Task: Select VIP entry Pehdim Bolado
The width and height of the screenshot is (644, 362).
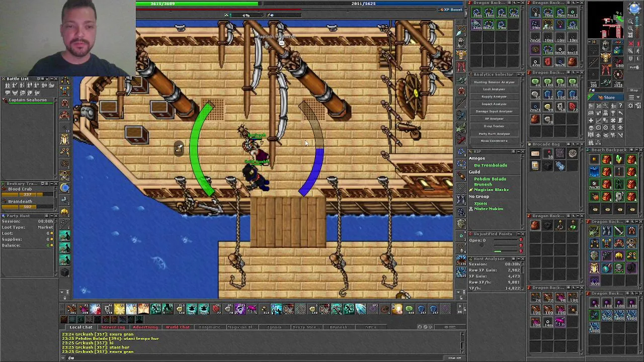Action: (x=490, y=179)
